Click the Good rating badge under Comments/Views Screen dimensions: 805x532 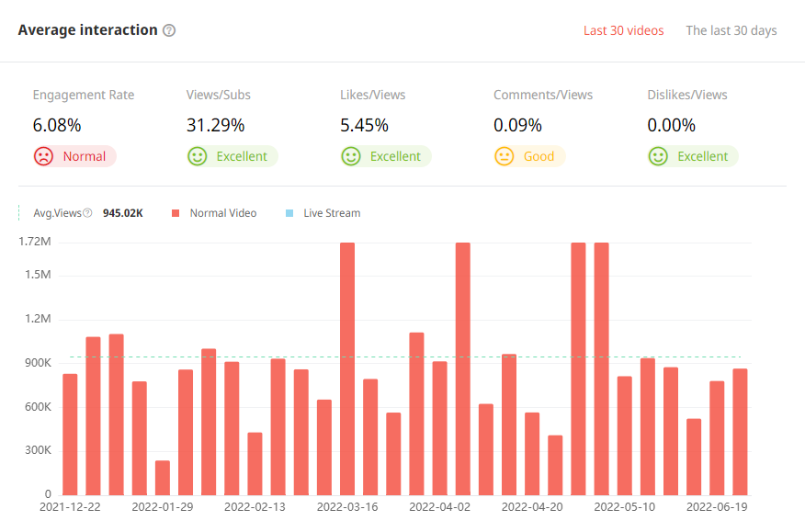[539, 156]
